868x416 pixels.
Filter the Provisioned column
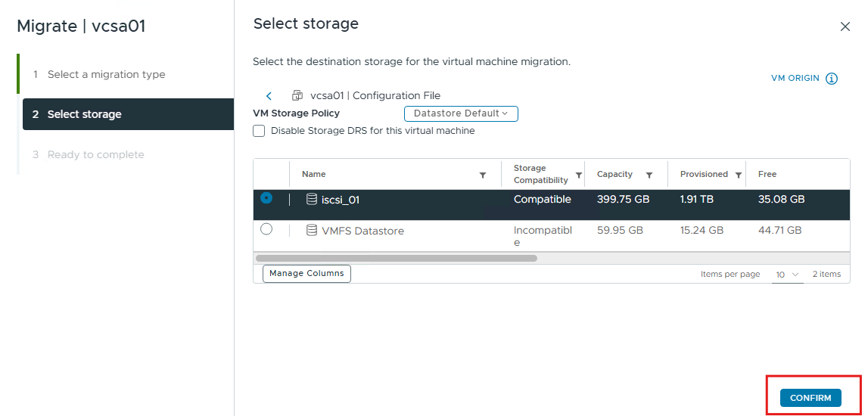coord(738,175)
